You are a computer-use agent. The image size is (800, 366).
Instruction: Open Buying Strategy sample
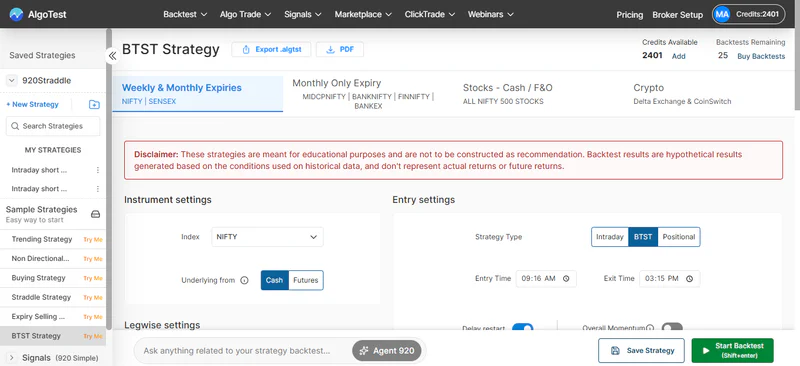coord(38,278)
